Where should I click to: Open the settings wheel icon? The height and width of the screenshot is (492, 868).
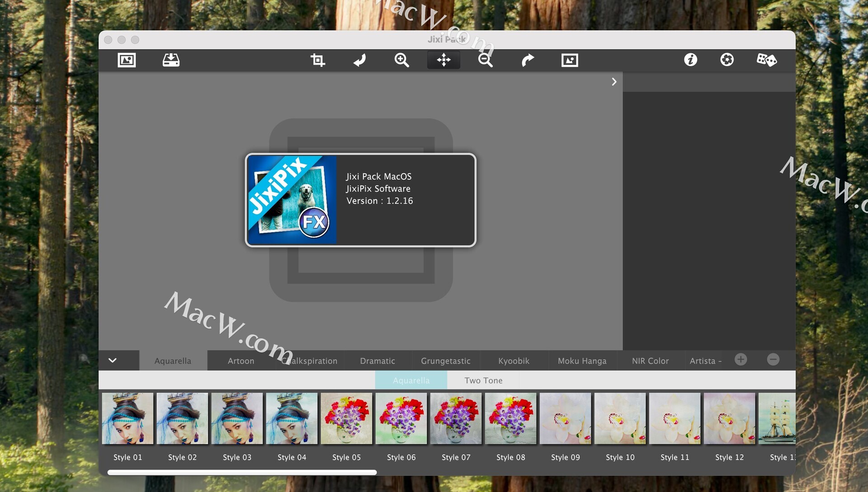[727, 60]
